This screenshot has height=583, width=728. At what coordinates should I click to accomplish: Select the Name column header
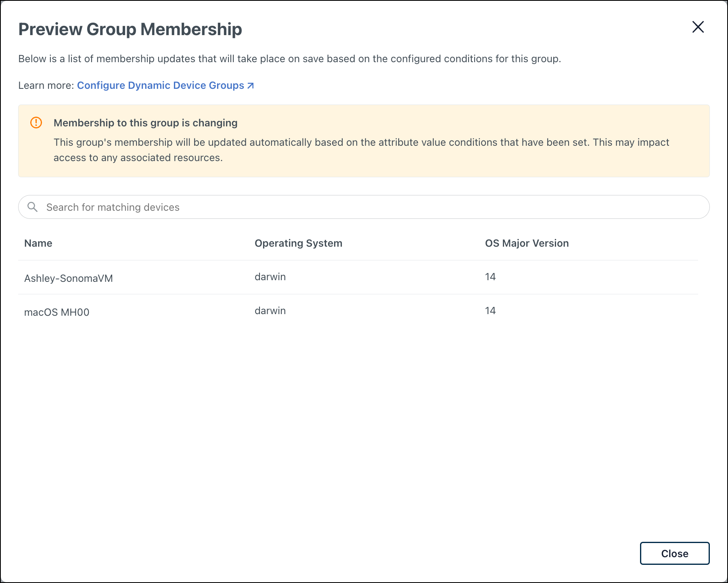click(x=38, y=243)
